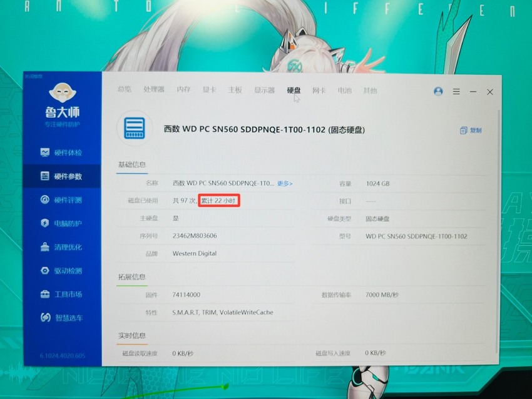Click the 主硬盘 value 是
The height and width of the screenshot is (399, 532).
175,218
